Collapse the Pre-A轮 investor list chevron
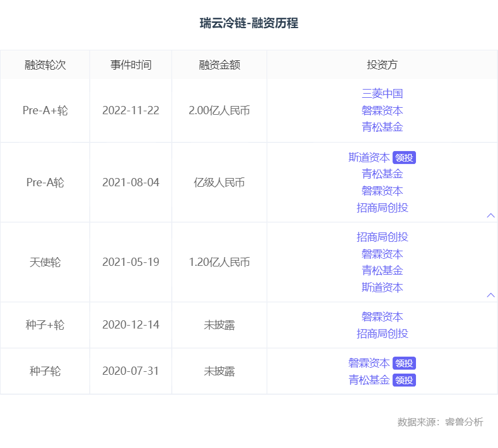 pyautogui.click(x=491, y=215)
